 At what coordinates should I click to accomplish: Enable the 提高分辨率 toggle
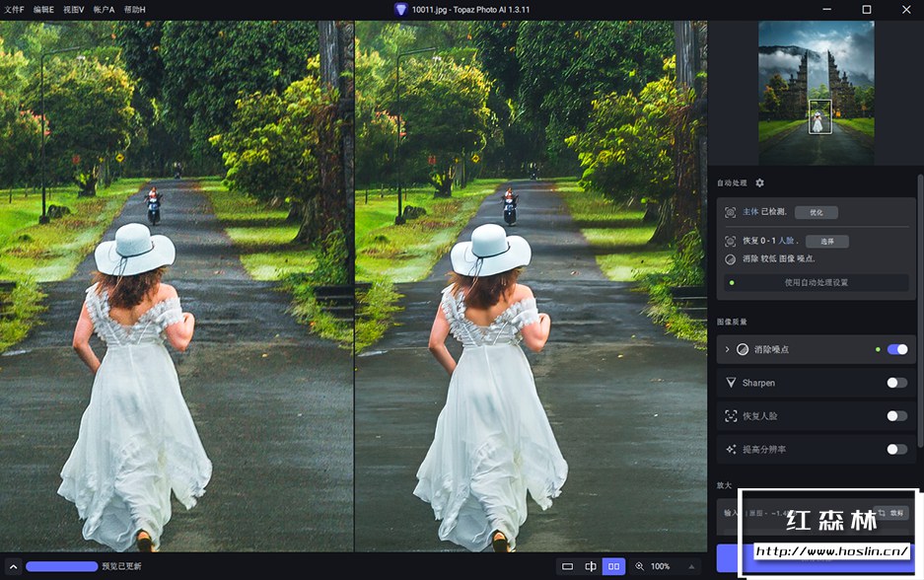pos(896,450)
